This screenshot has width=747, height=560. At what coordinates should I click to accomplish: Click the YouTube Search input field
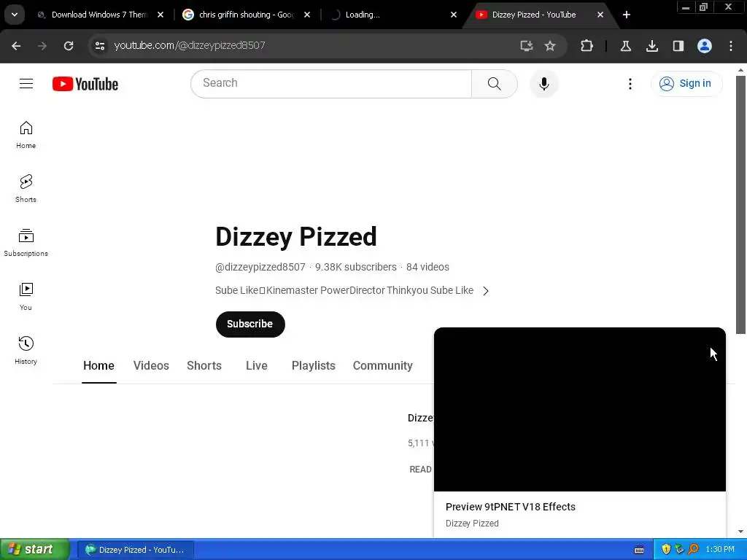(331, 84)
